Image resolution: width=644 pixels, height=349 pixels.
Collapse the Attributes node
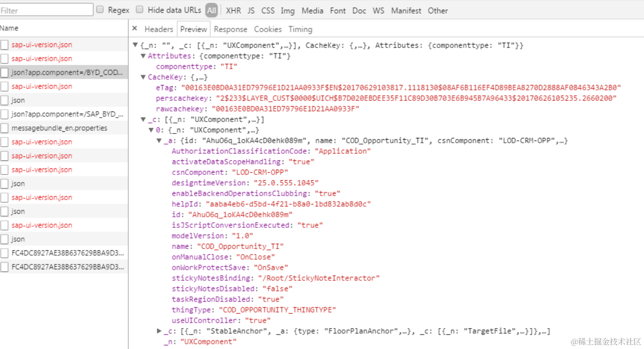143,56
